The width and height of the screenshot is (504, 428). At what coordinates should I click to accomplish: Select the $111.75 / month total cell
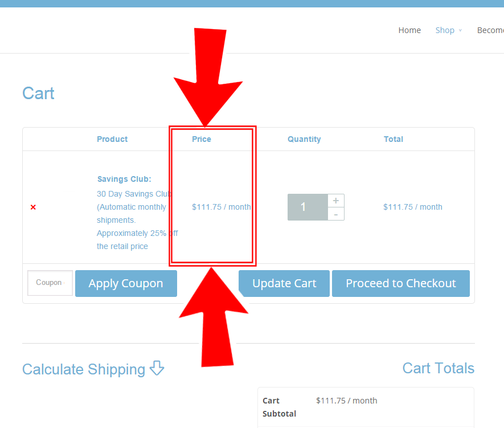pos(413,207)
